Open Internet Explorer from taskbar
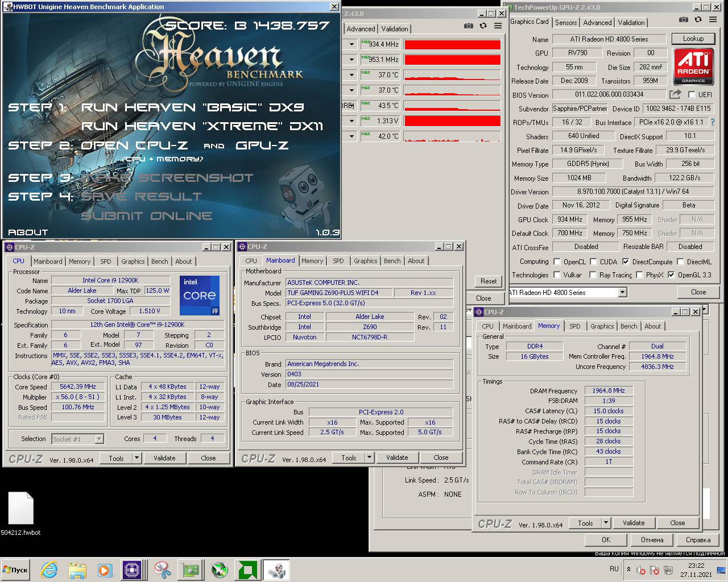This screenshot has height=582, width=728. tap(49, 570)
